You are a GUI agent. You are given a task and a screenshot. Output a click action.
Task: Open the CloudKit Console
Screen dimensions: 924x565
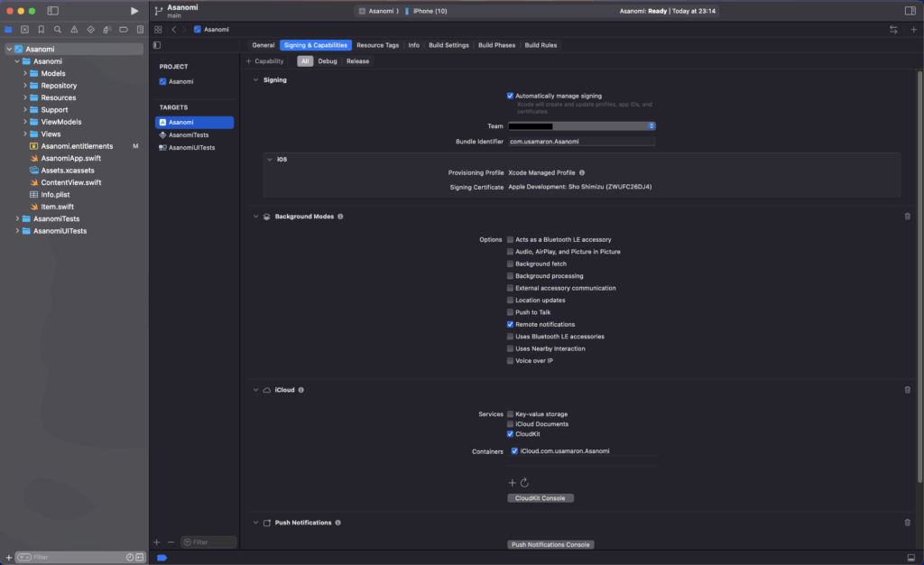pos(541,498)
